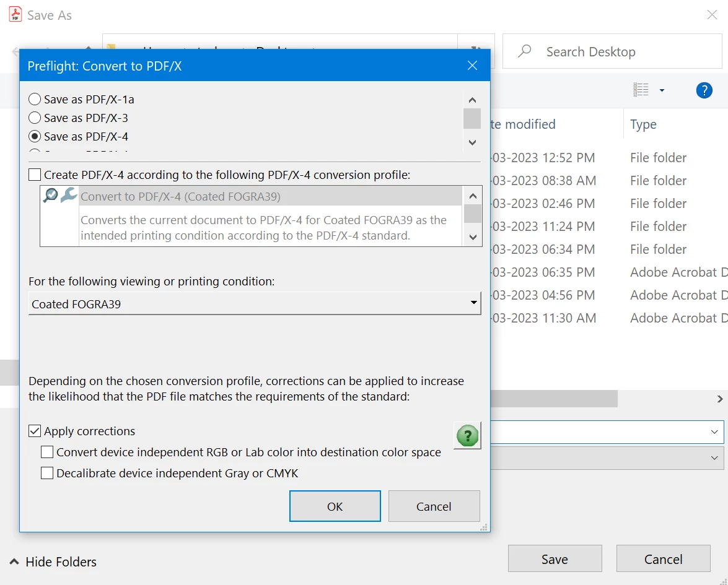Sort by Type column header
This screenshot has width=728, height=585.
pyautogui.click(x=643, y=124)
